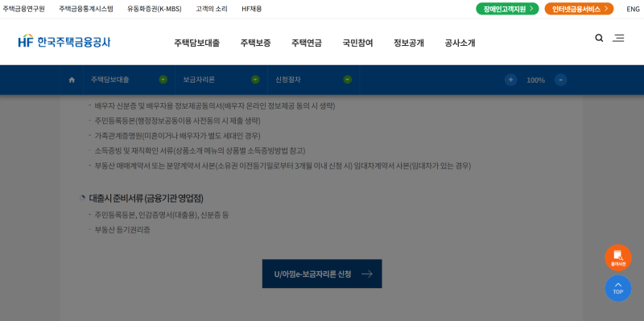The image size is (644, 321).
Task: Click the 소득증빙 및 재직확인 서류 list item
Action: coord(200,150)
